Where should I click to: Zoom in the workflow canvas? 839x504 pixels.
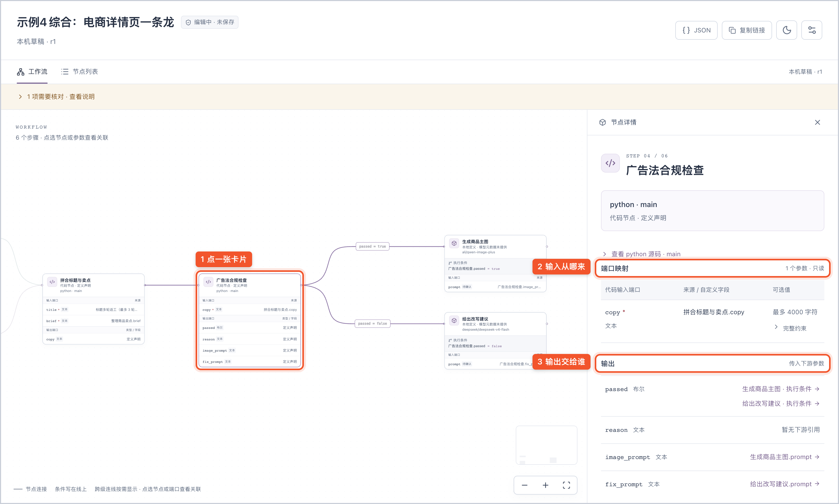pyautogui.click(x=546, y=485)
